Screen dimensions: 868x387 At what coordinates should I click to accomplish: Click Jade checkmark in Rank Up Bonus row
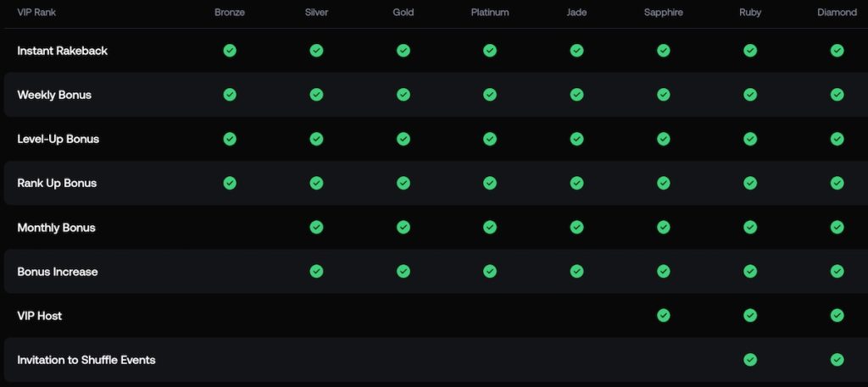tap(576, 183)
